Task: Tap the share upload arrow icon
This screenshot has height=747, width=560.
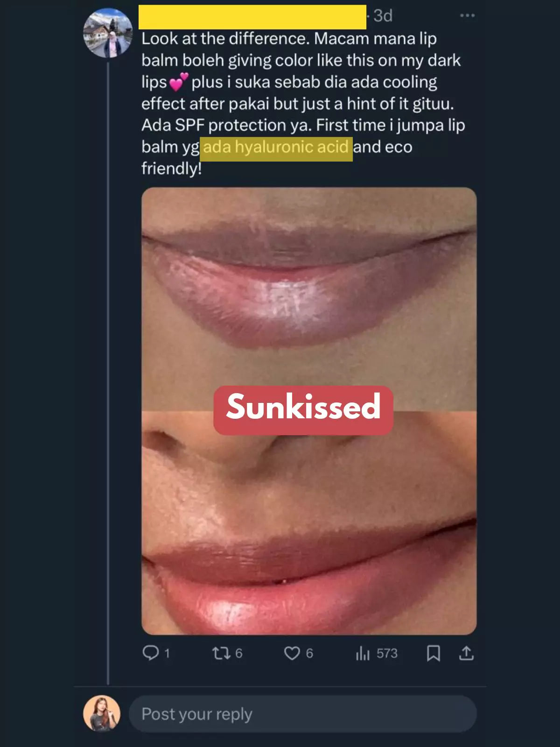Action: 466,653
